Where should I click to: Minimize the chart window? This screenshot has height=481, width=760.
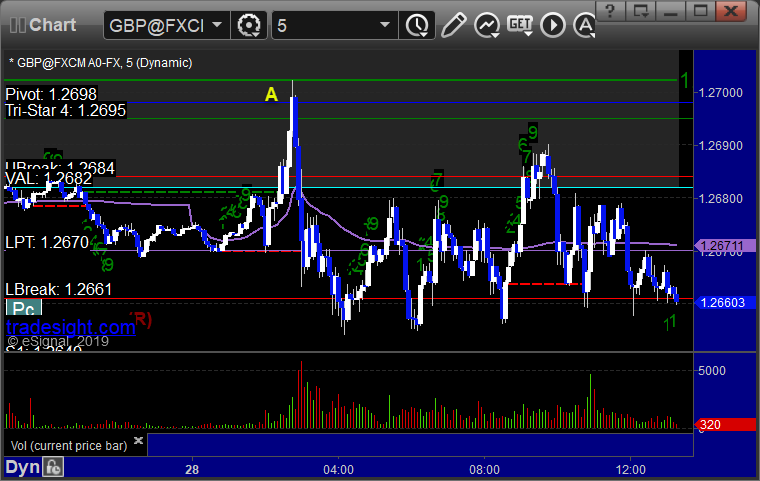670,10
